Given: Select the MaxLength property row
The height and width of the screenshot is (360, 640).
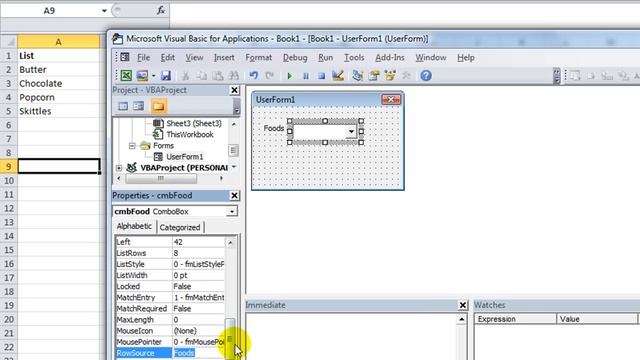Looking at the screenshot, I should pyautogui.click(x=170, y=320).
